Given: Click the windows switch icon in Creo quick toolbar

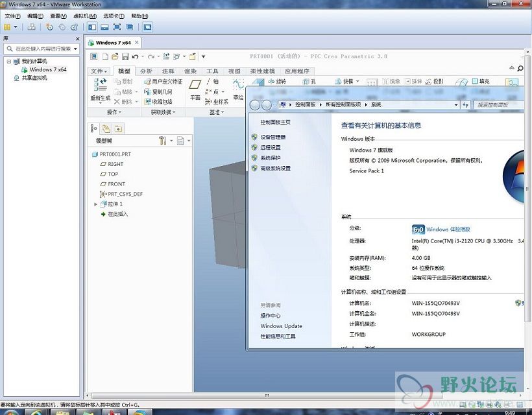Looking at the screenshot, I should (176, 56).
